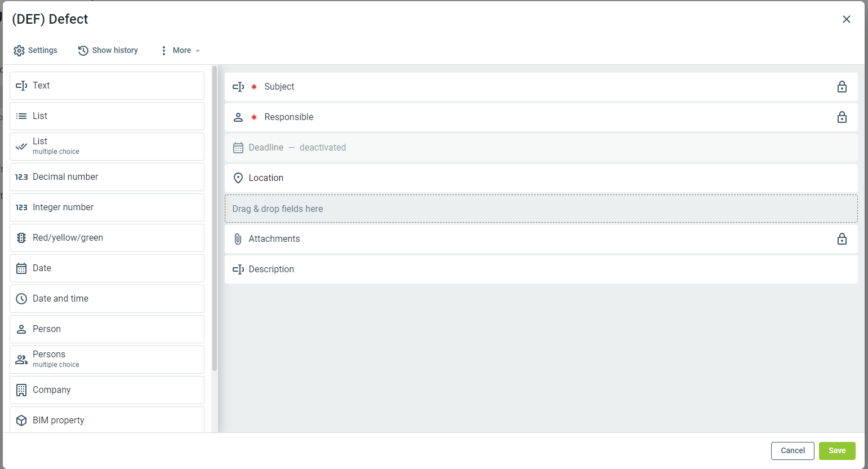Click the Red/yellow/green traffic light icon
This screenshot has height=469, width=868.
tap(21, 238)
